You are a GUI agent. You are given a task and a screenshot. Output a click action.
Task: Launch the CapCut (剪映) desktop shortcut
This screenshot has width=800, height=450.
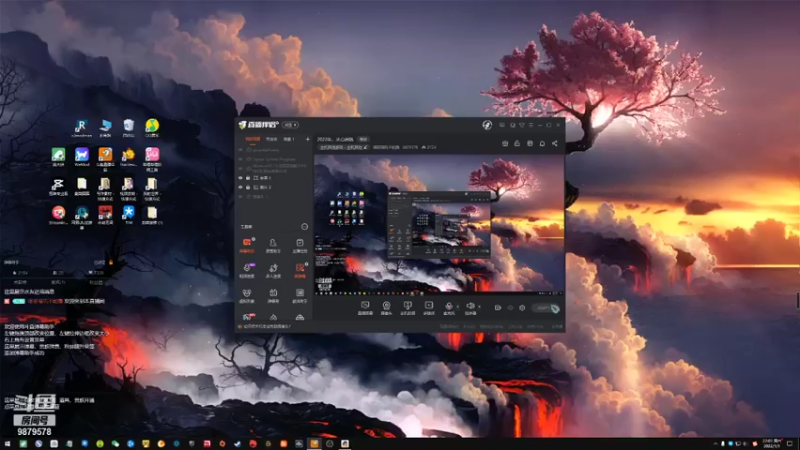(58, 186)
